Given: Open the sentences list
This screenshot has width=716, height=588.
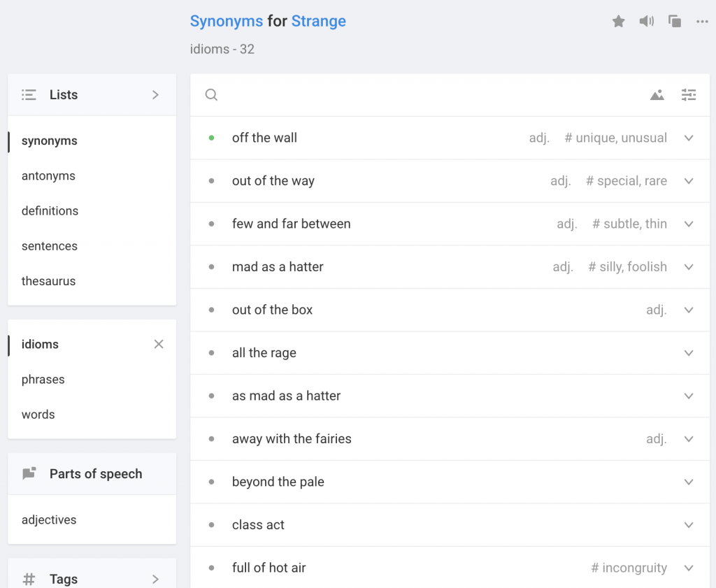Looking at the screenshot, I should point(50,246).
